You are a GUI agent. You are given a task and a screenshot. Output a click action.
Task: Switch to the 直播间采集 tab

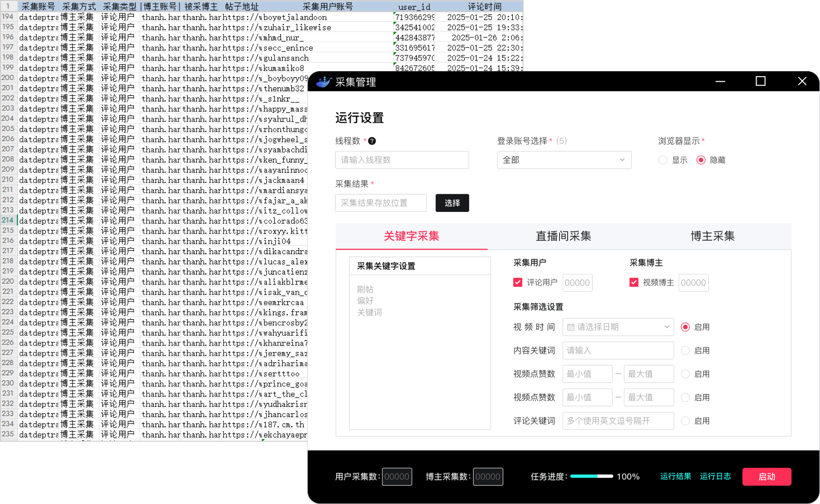[563, 236]
